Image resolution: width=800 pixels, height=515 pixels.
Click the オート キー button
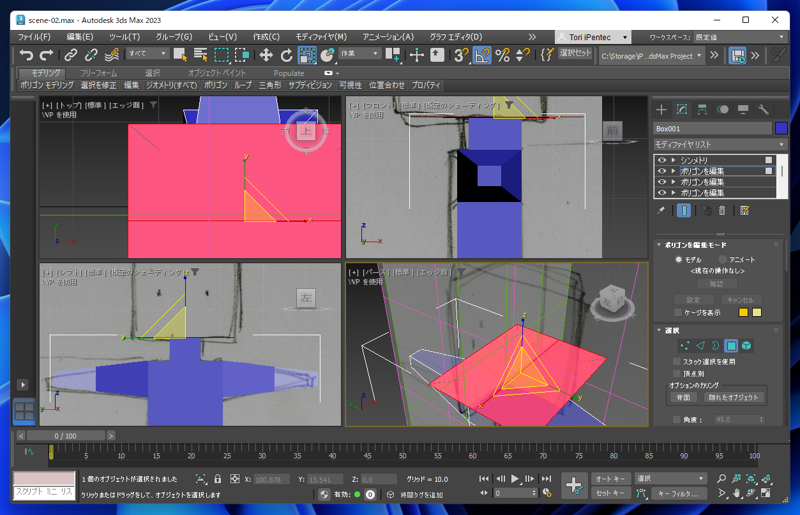(610, 479)
